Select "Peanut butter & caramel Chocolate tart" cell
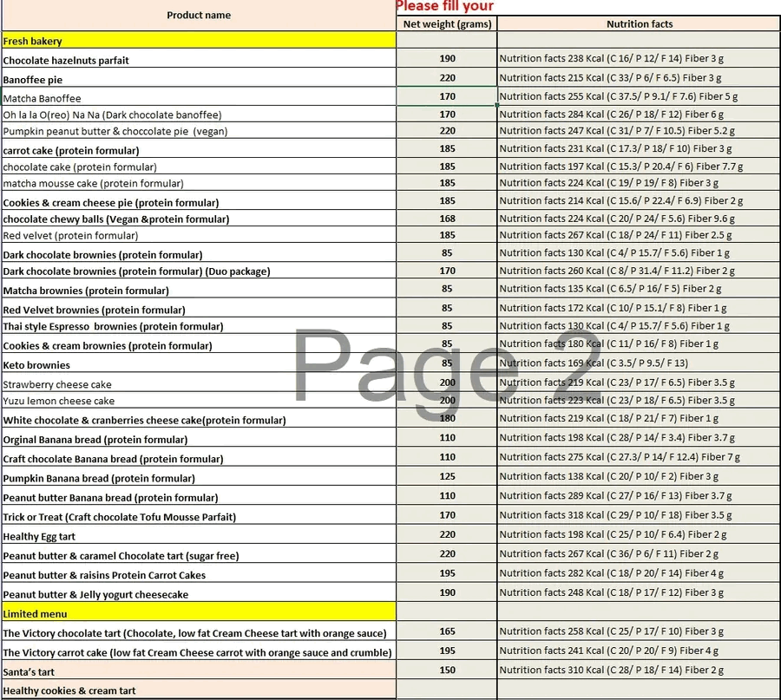This screenshot has height=700, width=781. click(199, 554)
